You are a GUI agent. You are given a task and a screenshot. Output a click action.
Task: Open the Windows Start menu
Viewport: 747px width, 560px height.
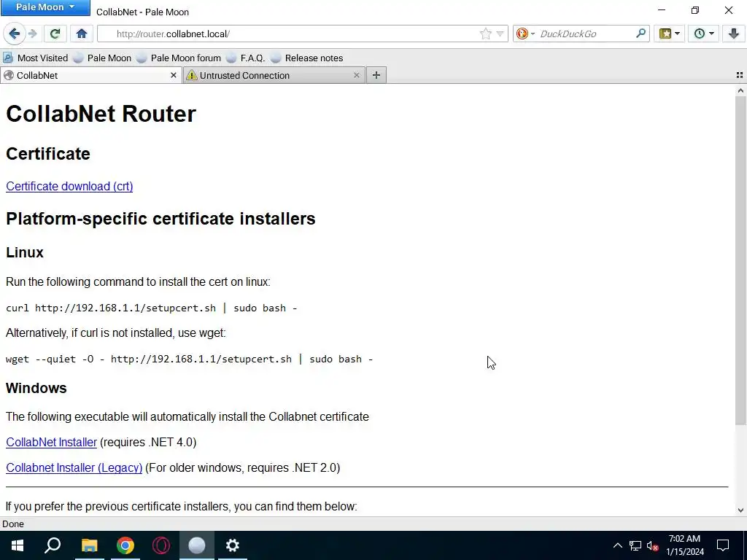(18, 545)
